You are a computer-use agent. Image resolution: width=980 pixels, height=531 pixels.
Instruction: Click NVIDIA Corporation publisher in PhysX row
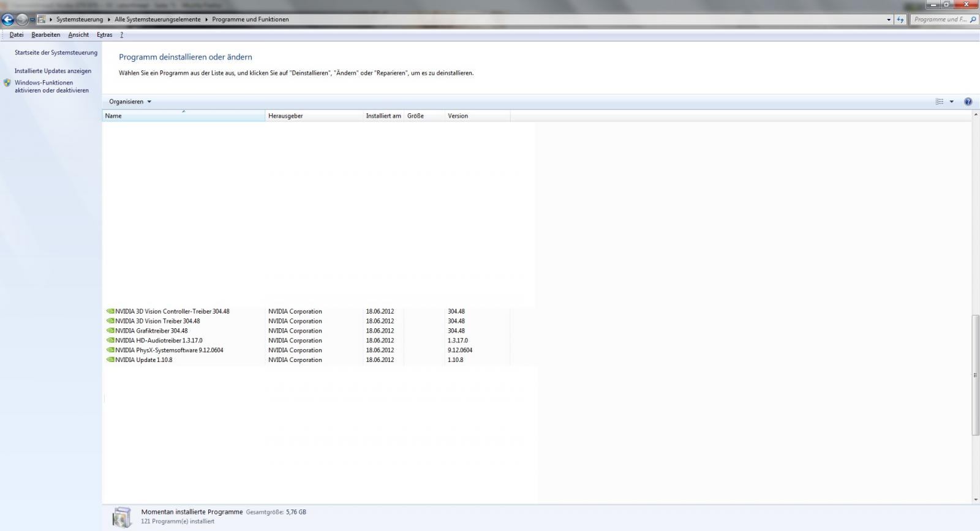click(295, 350)
